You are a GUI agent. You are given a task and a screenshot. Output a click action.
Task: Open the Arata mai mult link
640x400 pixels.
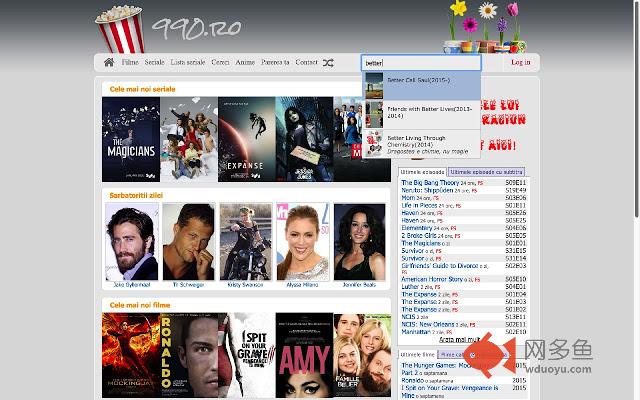point(459,340)
